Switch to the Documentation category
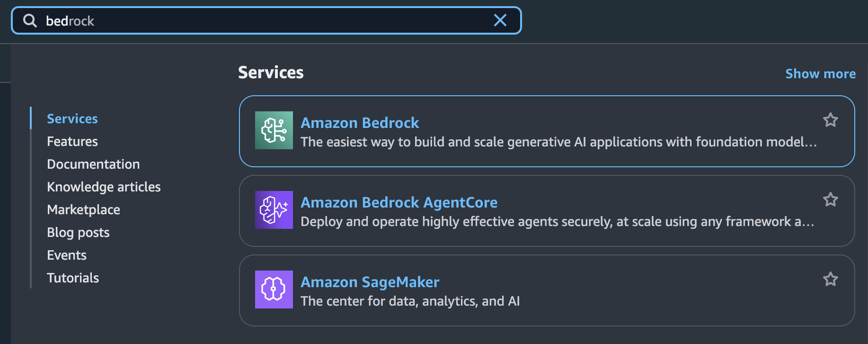 (93, 163)
